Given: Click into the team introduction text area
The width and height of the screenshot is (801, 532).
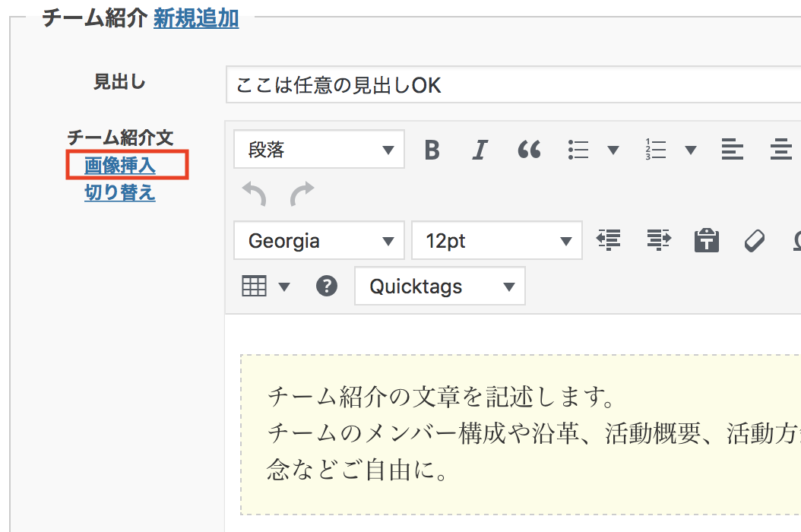Looking at the screenshot, I should pyautogui.click(x=521, y=434).
